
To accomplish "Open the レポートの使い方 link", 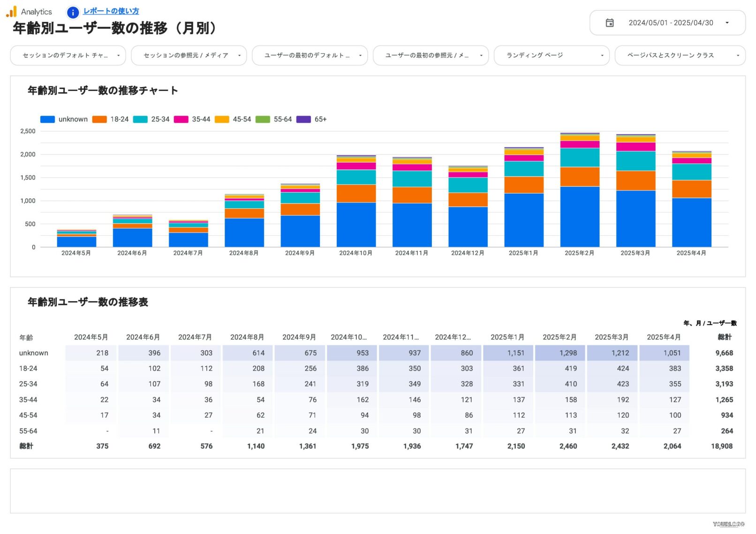I will [111, 10].
